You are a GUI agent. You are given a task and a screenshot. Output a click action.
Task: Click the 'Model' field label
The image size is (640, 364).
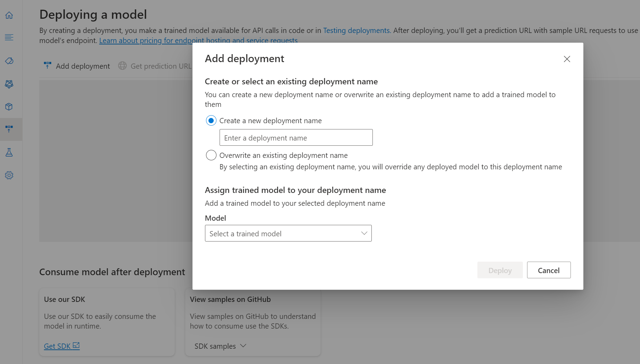215,218
